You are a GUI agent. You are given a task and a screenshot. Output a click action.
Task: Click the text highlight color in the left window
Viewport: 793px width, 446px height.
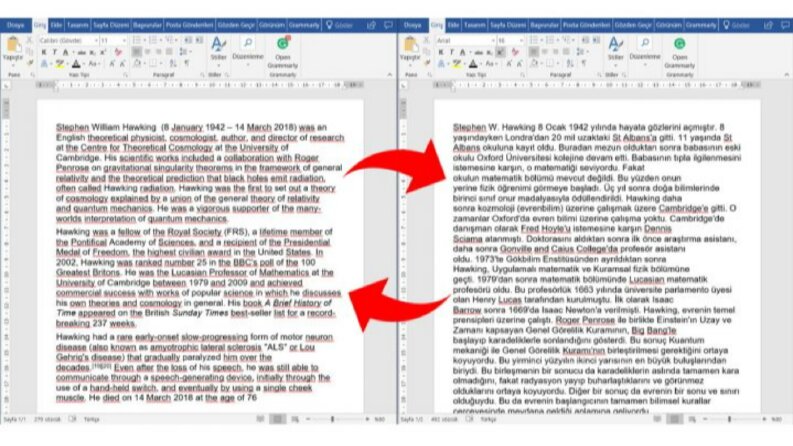click(60, 64)
